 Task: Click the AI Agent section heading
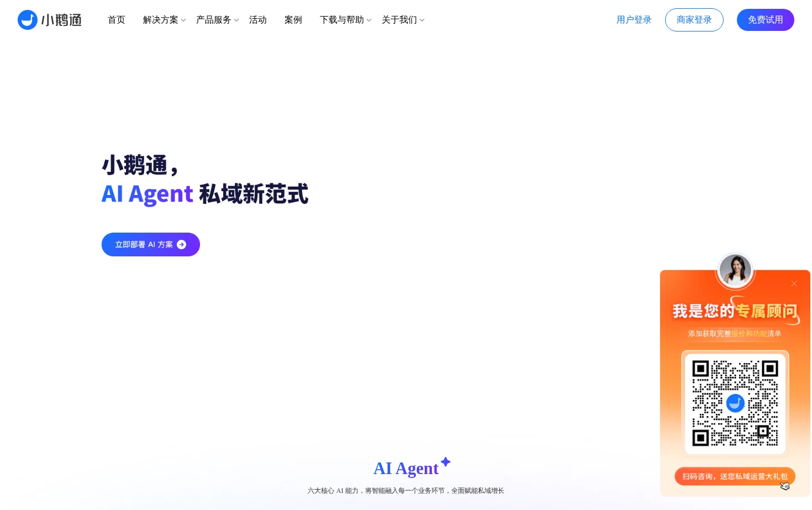click(406, 469)
